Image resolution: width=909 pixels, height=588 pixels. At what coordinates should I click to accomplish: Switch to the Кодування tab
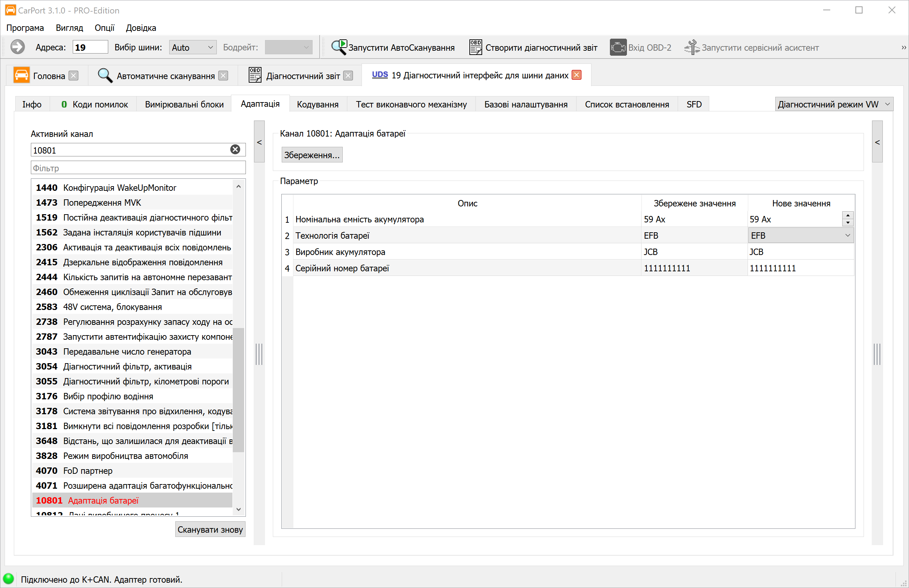(318, 105)
